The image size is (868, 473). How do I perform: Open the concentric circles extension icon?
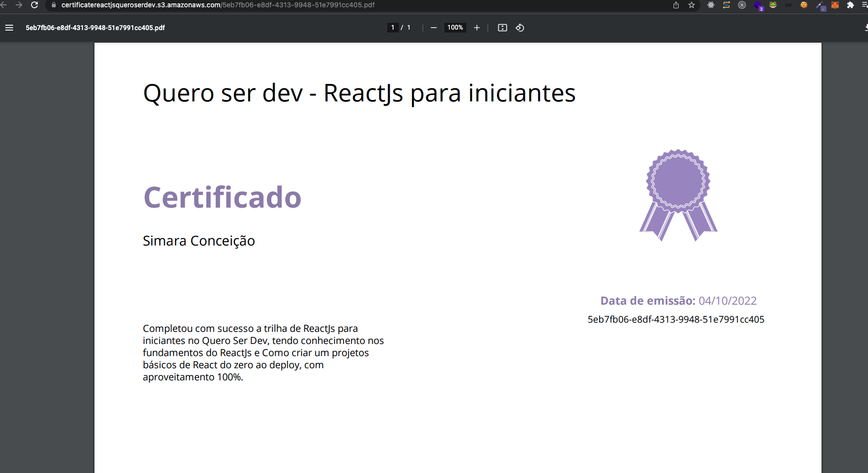coord(742,5)
